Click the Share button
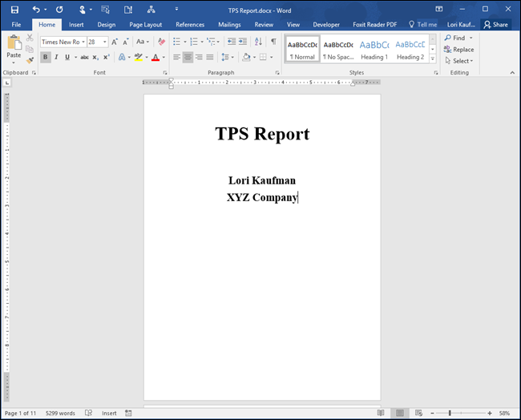521x420 pixels. tap(495, 25)
